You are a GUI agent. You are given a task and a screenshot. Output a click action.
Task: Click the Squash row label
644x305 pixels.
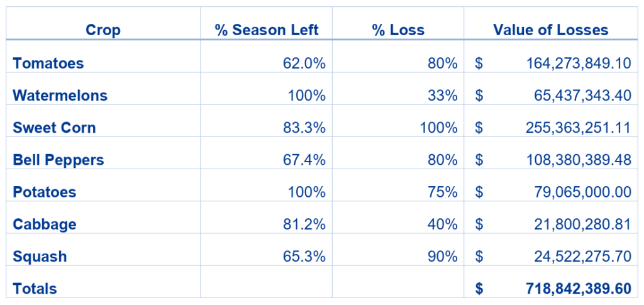(x=40, y=257)
